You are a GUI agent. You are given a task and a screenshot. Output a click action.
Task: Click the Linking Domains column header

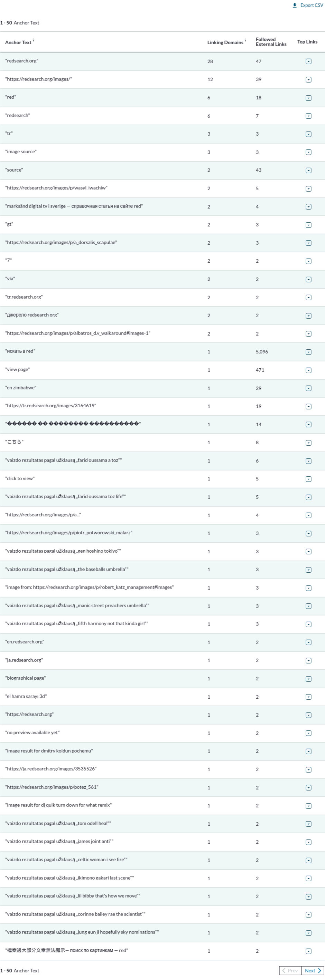(x=225, y=42)
